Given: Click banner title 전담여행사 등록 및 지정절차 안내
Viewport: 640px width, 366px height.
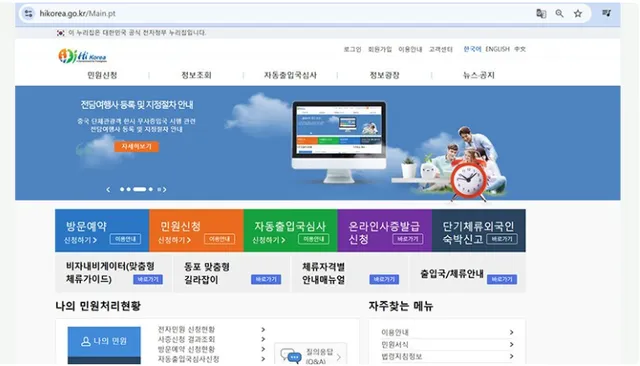Looking at the screenshot, I should click(137, 105).
